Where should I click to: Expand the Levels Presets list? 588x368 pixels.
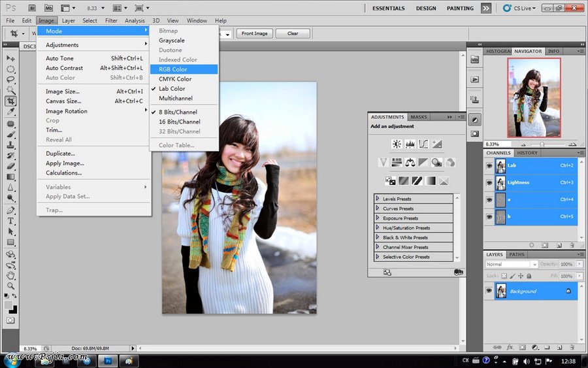tap(378, 199)
